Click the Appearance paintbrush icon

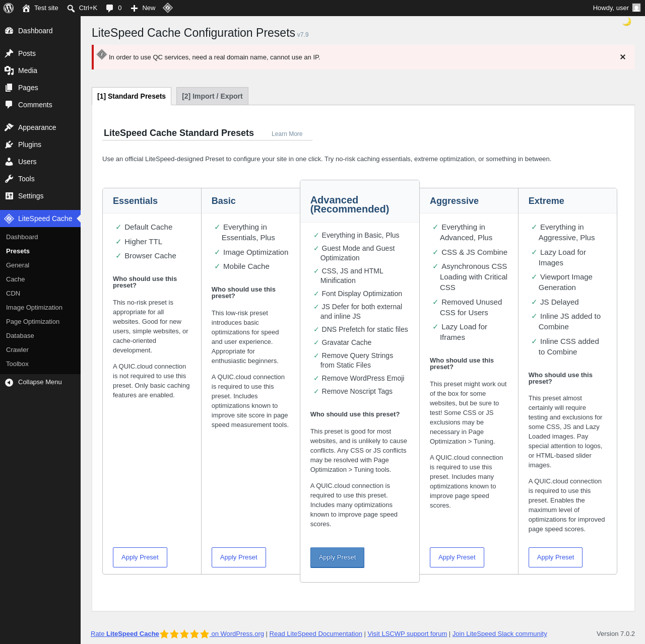pyautogui.click(x=9, y=127)
